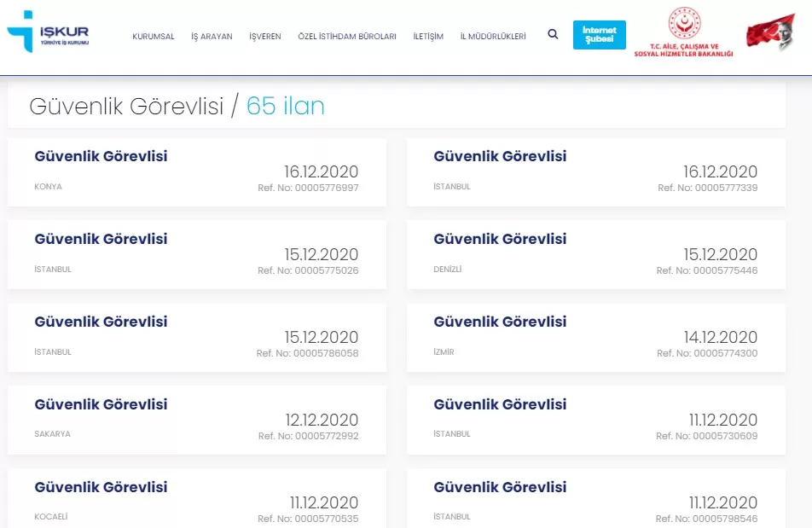Open the İŞ ARAYAN menu
Viewport: 812px width, 528px height.
(212, 37)
